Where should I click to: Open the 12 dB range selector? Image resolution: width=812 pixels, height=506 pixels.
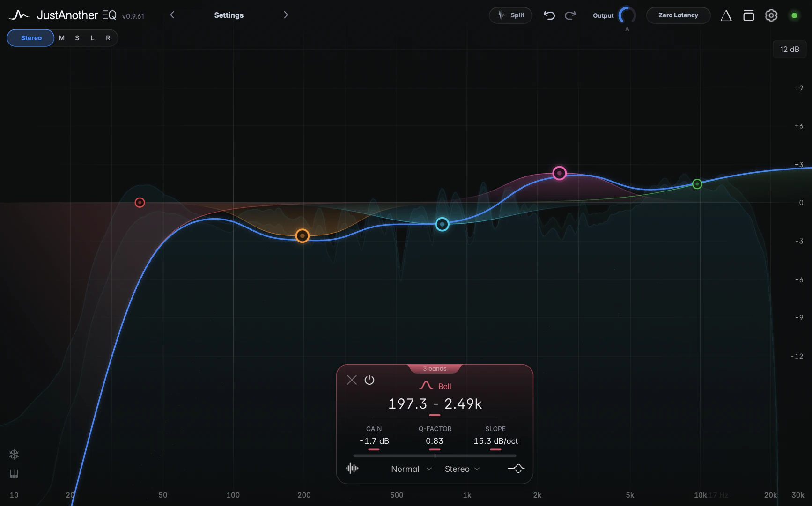click(x=790, y=49)
